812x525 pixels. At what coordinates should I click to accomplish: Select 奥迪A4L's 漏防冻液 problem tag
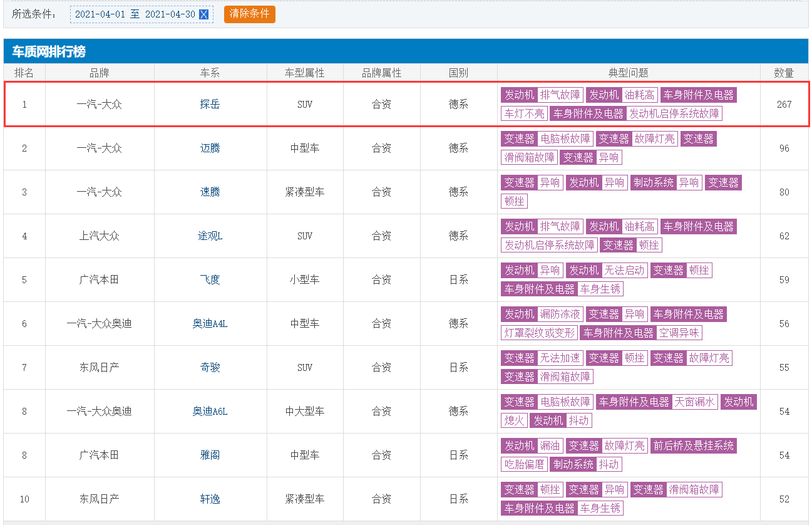pyautogui.click(x=560, y=314)
